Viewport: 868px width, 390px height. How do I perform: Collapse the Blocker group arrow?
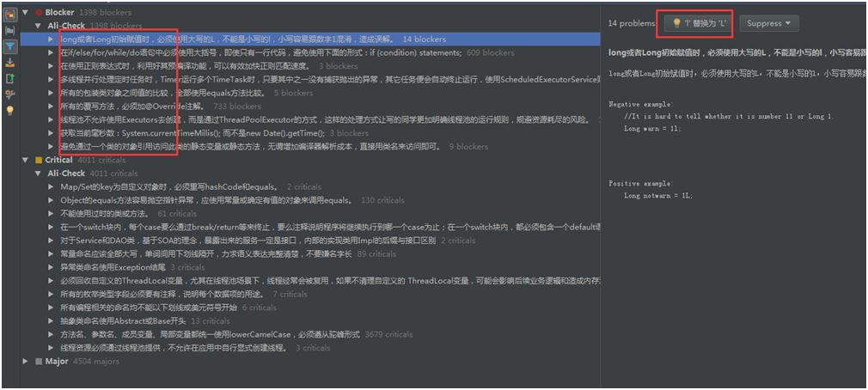tap(25, 12)
